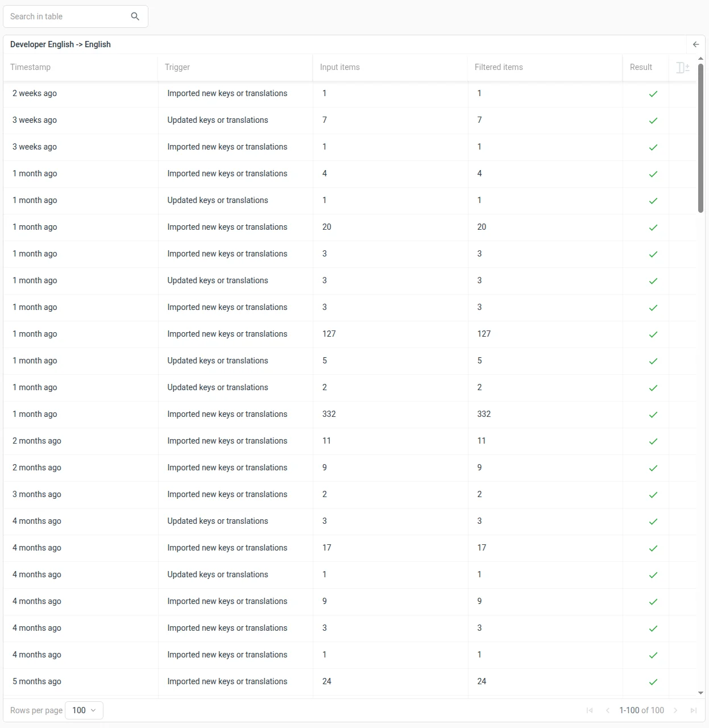The height and width of the screenshot is (728, 709).
Task: Click the green checkmark in the 332 items row
Action: click(653, 415)
